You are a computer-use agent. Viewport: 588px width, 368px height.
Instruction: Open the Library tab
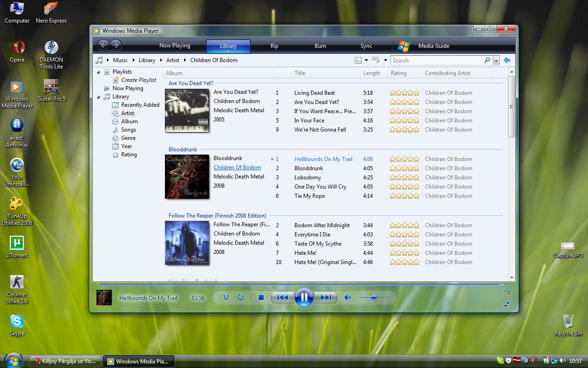click(x=228, y=46)
